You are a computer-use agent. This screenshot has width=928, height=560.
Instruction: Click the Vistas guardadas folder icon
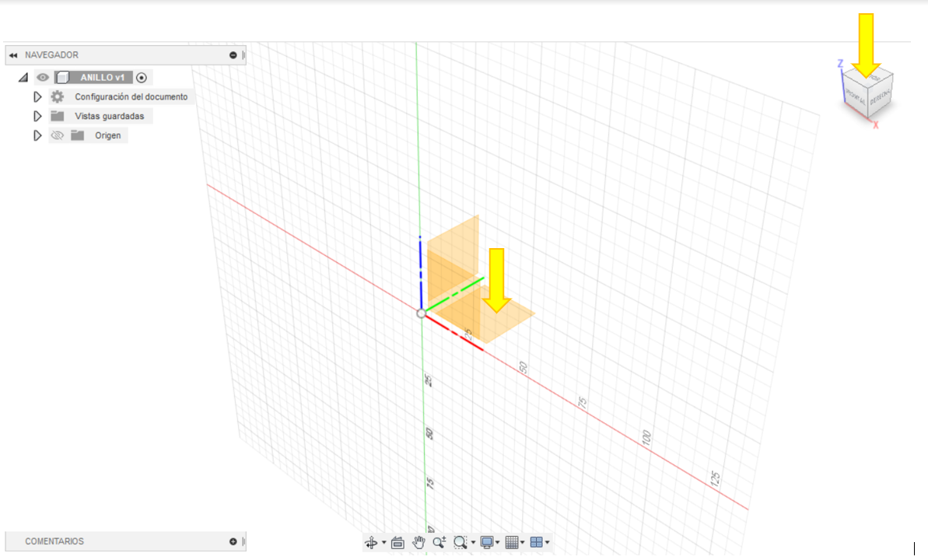(x=58, y=116)
